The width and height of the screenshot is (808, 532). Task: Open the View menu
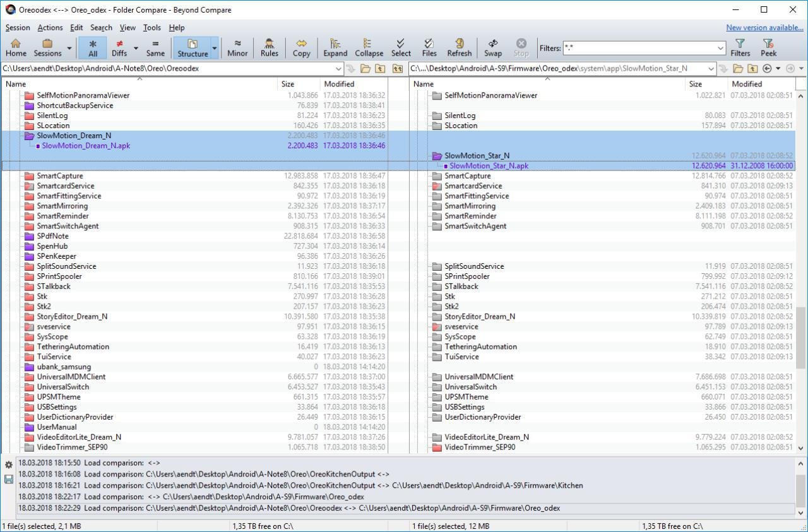click(x=128, y=28)
